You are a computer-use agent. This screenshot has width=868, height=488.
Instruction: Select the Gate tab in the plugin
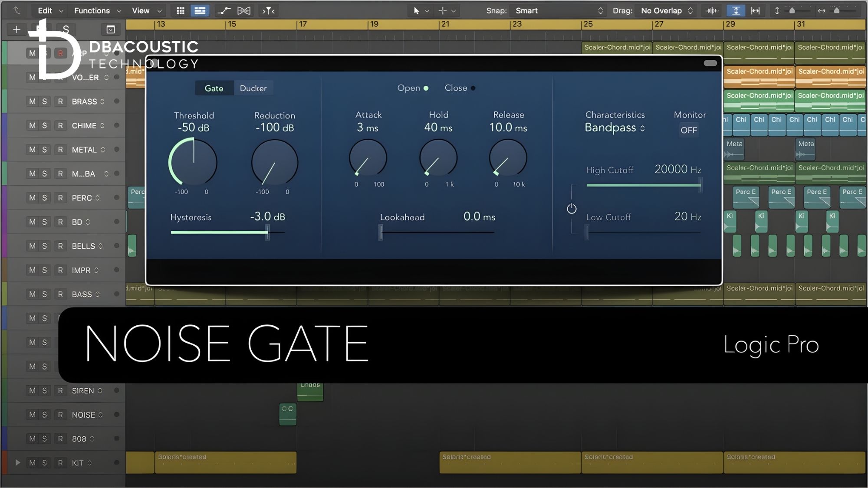214,88
